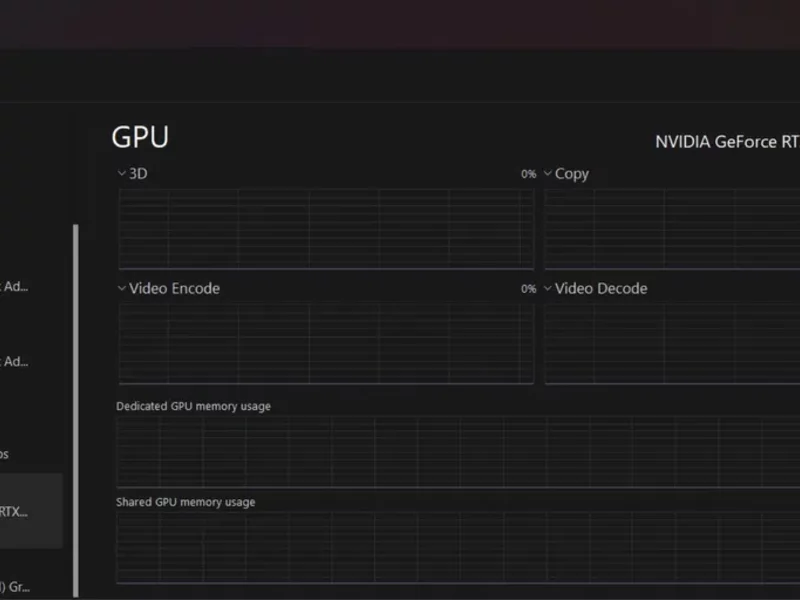
Task: Select the upper Ad... sidebar entry
Action: [15, 287]
